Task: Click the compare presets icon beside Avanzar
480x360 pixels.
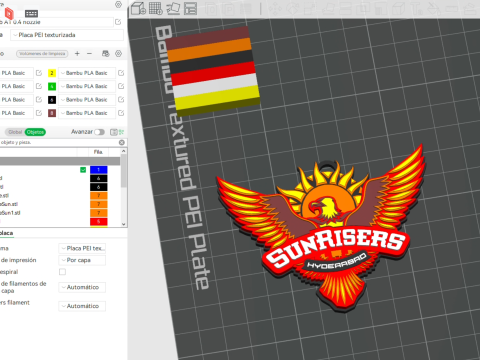Action: (114, 132)
